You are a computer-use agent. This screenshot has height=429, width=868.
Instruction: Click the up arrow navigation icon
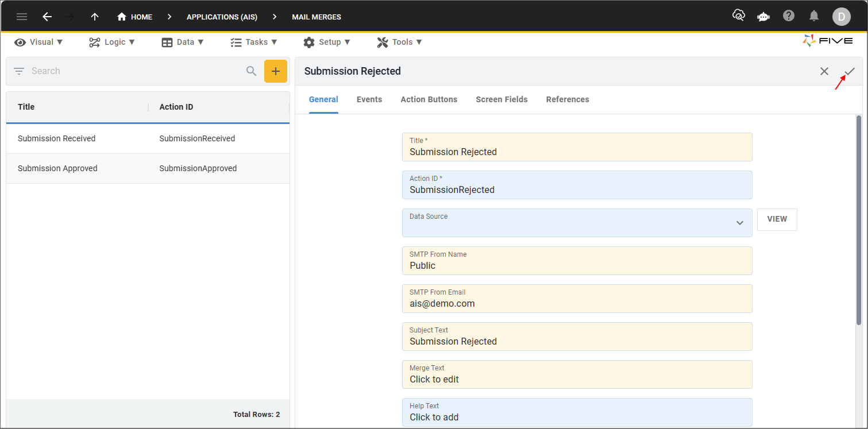pyautogui.click(x=95, y=17)
